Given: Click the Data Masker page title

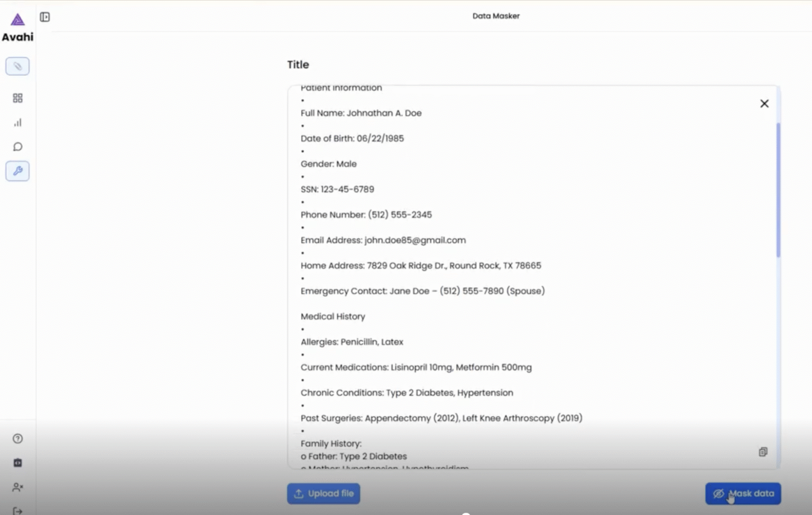Looking at the screenshot, I should pyautogui.click(x=496, y=16).
